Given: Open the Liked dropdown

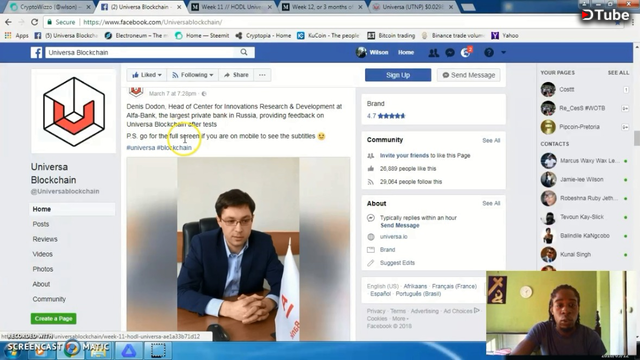Looking at the screenshot, I should point(147,75).
